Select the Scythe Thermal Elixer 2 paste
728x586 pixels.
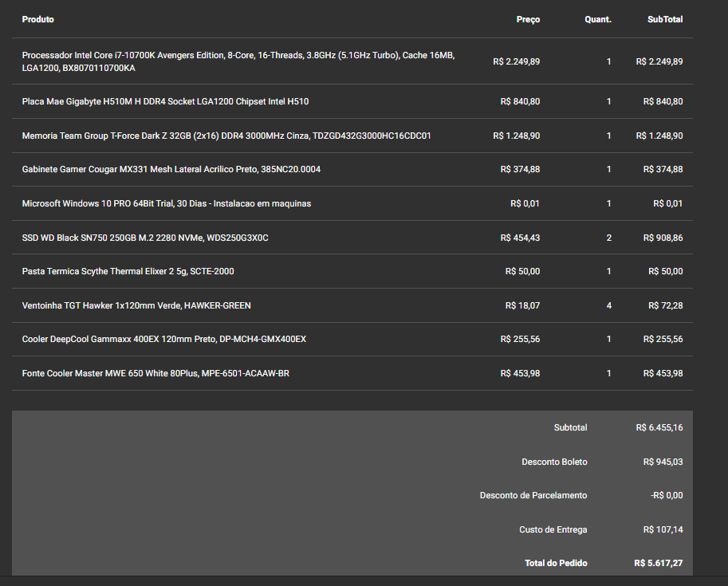tap(128, 271)
